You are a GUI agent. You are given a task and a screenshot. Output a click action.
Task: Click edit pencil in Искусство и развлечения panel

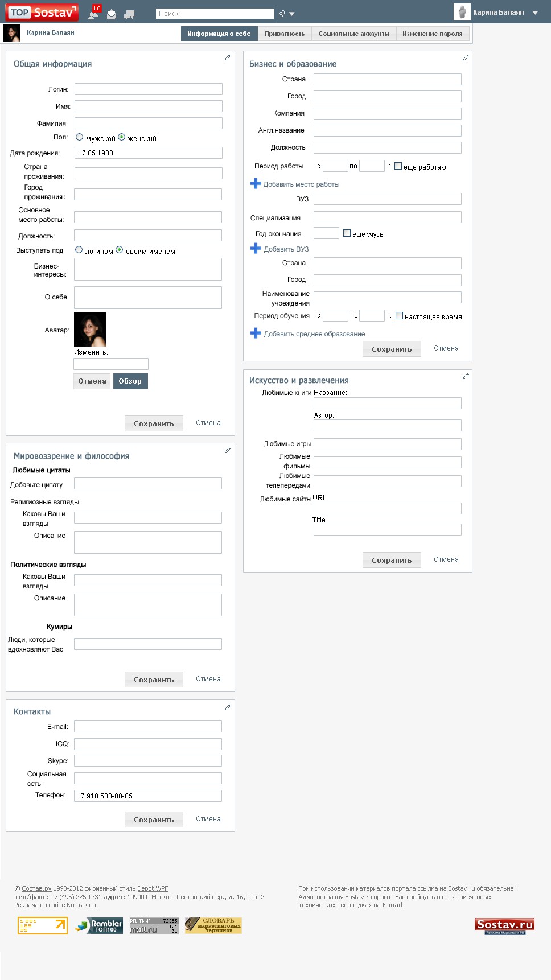click(x=466, y=376)
